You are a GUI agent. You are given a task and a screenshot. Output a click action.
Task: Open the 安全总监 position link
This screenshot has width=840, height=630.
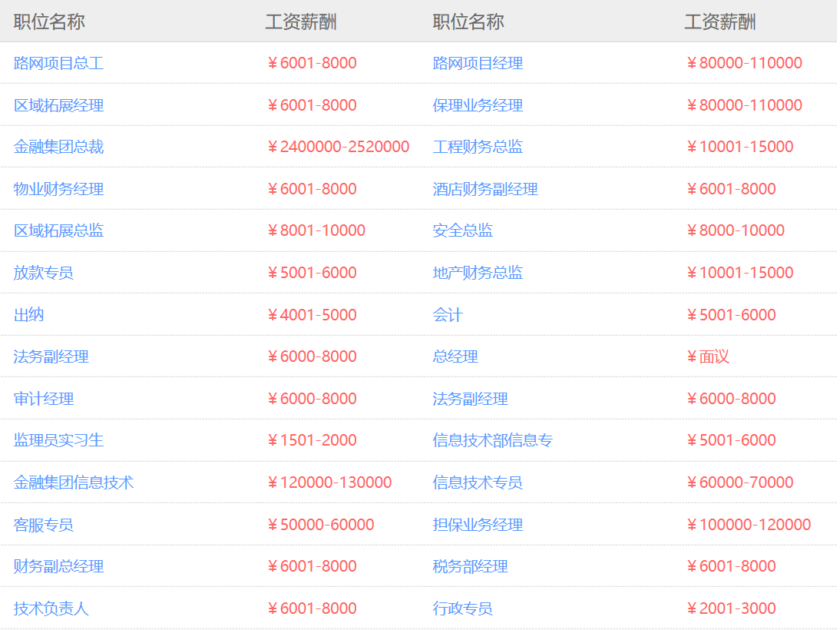tap(463, 230)
